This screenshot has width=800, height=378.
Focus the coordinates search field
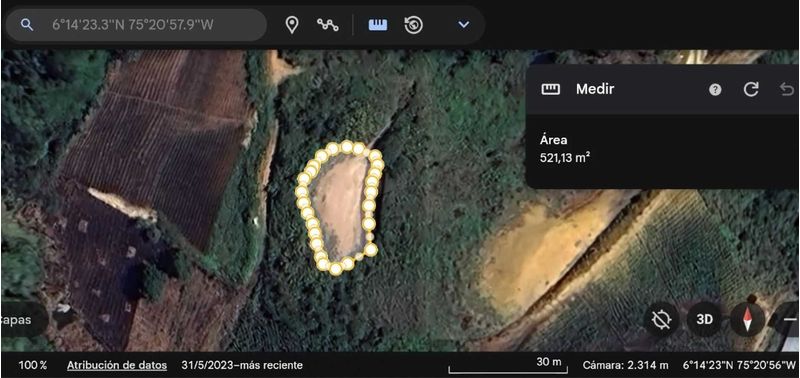point(136,24)
